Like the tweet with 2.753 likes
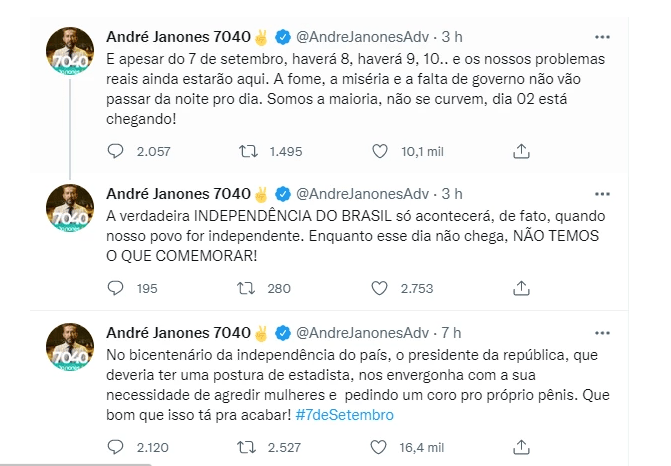 tap(379, 288)
